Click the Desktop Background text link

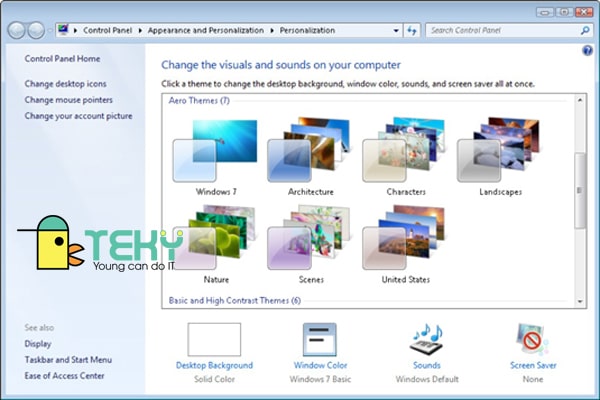214,365
